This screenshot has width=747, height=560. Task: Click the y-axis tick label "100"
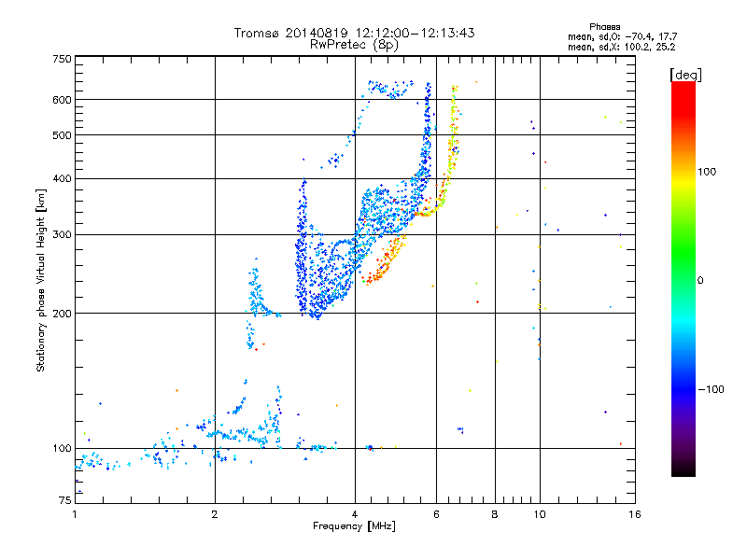(x=63, y=449)
